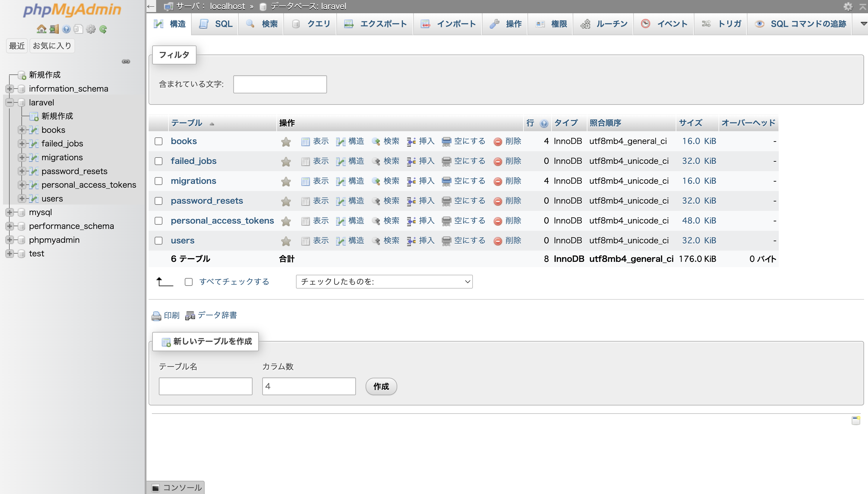
Task: Click the お気に入り button in the sidebar
Action: 52,46
